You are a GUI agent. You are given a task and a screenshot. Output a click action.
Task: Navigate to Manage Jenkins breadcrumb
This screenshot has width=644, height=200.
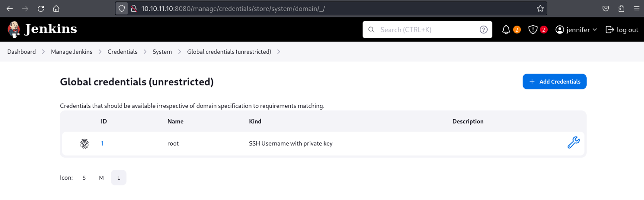point(71,52)
